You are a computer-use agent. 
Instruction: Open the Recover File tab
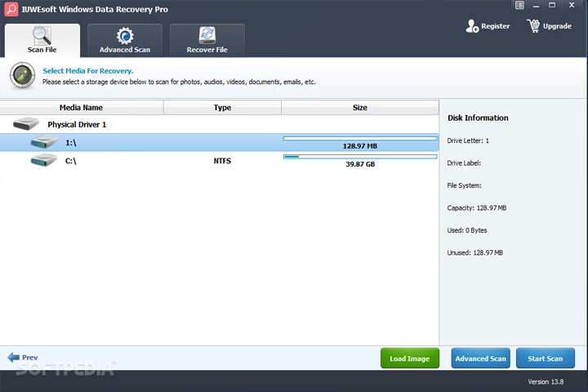(207, 41)
